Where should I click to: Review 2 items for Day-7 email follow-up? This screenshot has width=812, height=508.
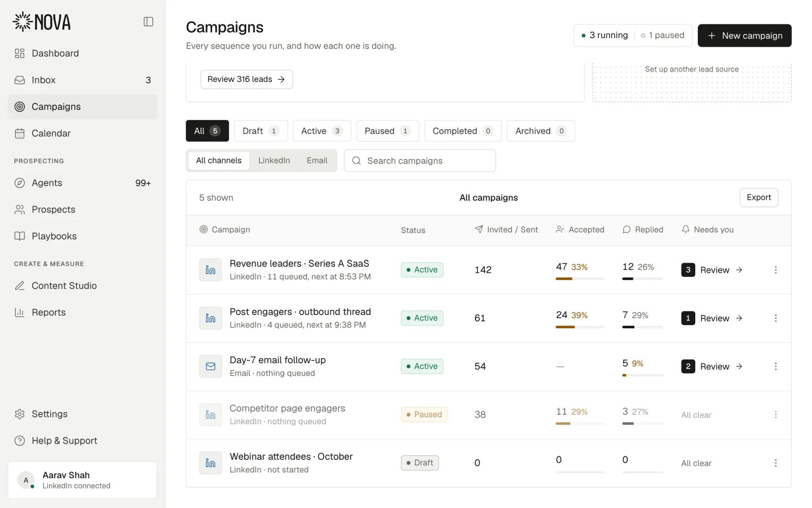tap(712, 366)
